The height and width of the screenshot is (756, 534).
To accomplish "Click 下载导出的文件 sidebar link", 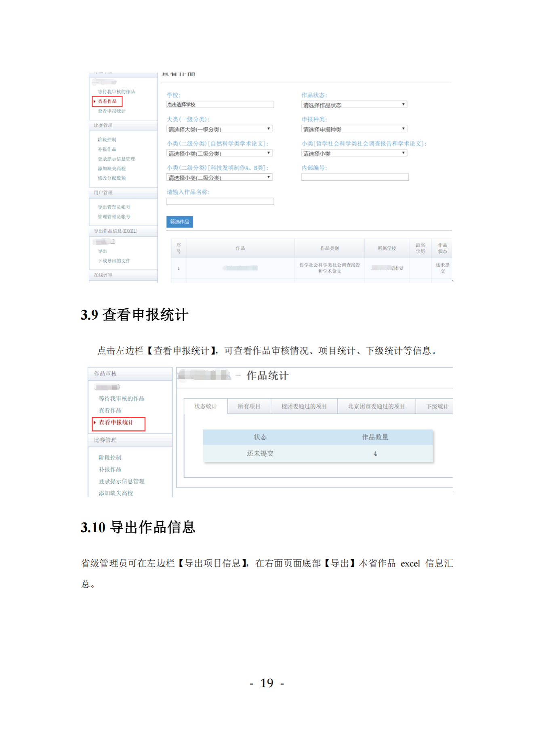I will pyautogui.click(x=114, y=261).
